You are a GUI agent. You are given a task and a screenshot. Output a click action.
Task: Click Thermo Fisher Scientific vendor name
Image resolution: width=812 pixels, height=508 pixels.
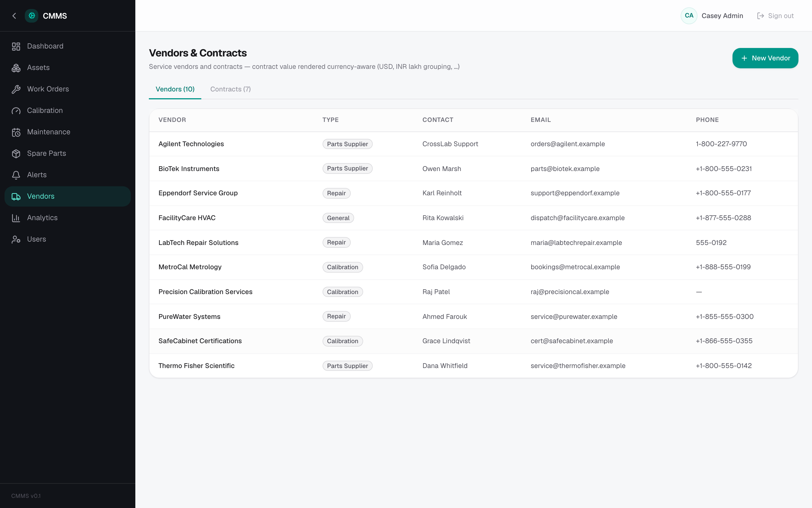(196, 366)
